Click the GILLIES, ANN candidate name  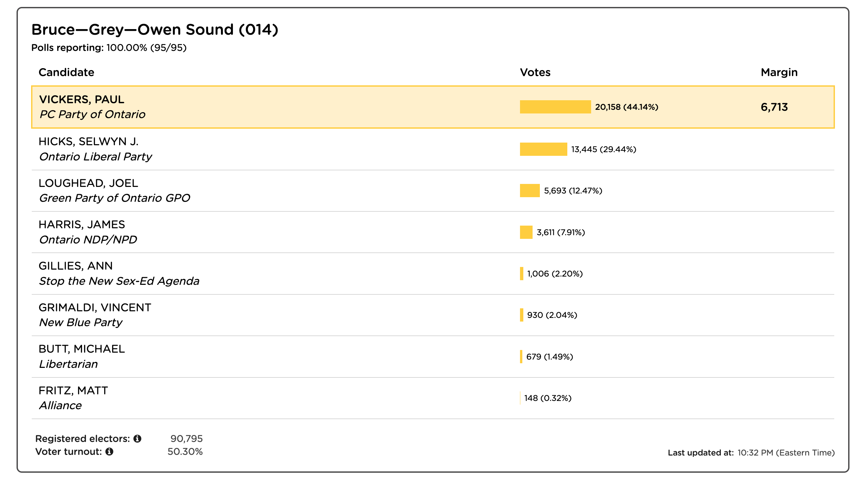pyautogui.click(x=76, y=266)
